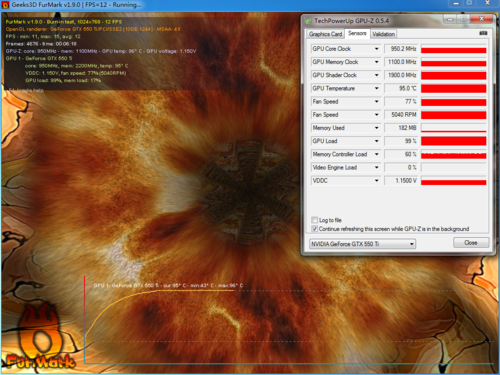The width and height of the screenshot is (500, 375).
Task: Click the GPU Load red graph bar
Action: click(453, 141)
